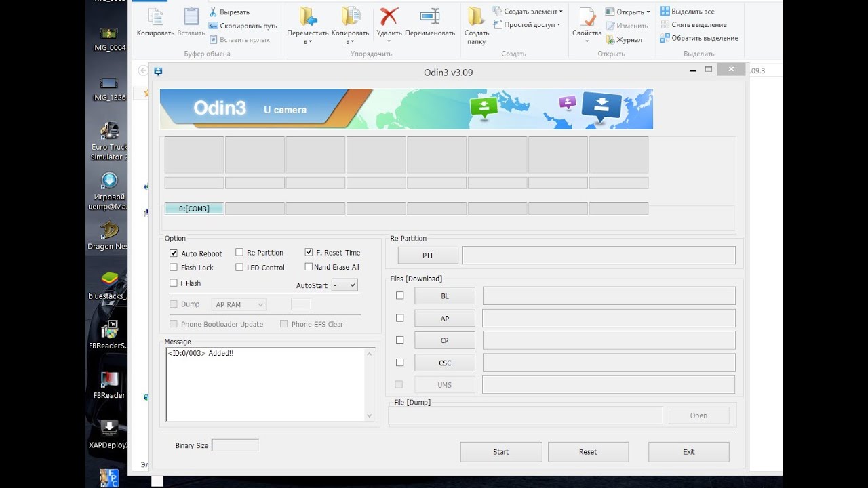The image size is (868, 488).
Task: Check the BL file checkbox
Action: pyautogui.click(x=399, y=296)
